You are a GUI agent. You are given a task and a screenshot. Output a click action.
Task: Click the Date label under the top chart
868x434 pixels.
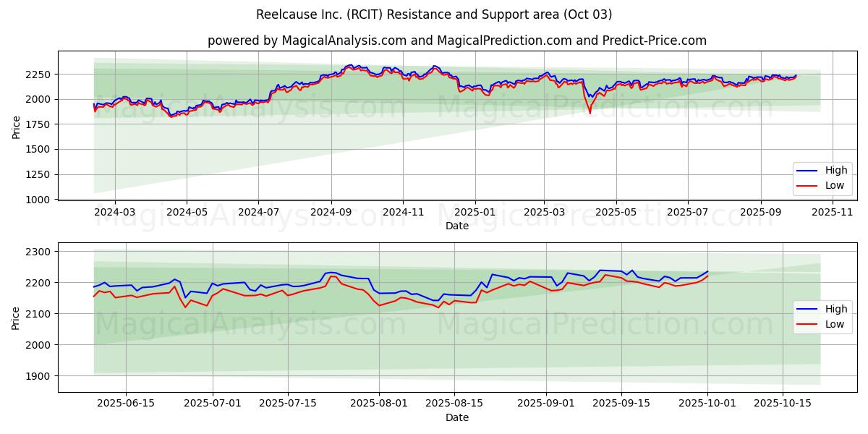click(x=456, y=226)
